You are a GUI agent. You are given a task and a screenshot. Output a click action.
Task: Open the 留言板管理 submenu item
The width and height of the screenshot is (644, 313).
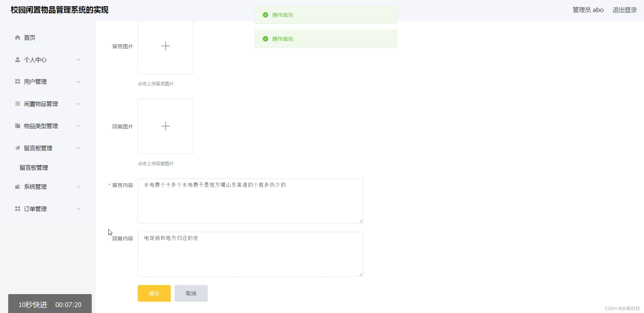(34, 168)
